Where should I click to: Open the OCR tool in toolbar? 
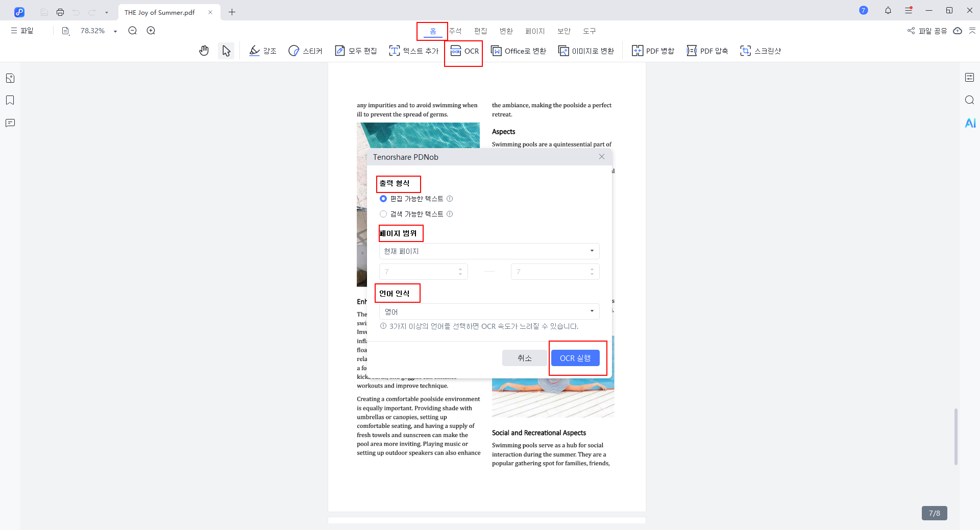coord(464,51)
